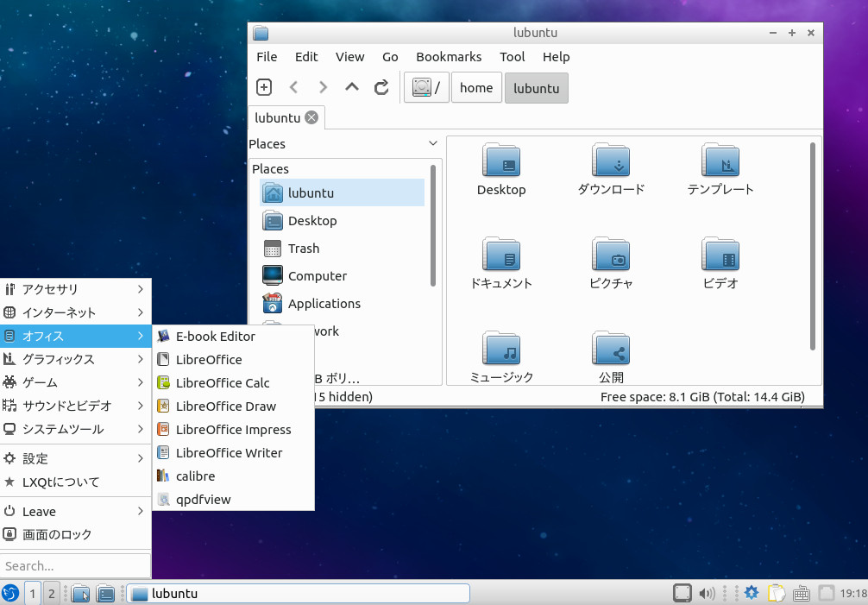Expand the Places side pane dropdown
The image size is (868, 605).
point(433,143)
